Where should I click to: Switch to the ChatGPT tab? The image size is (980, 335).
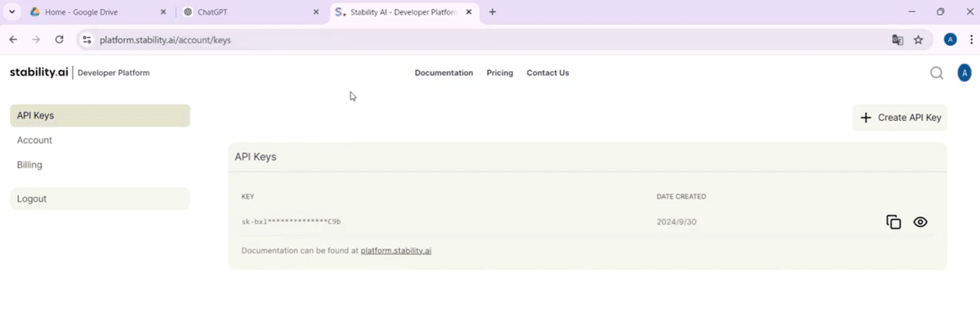click(245, 12)
